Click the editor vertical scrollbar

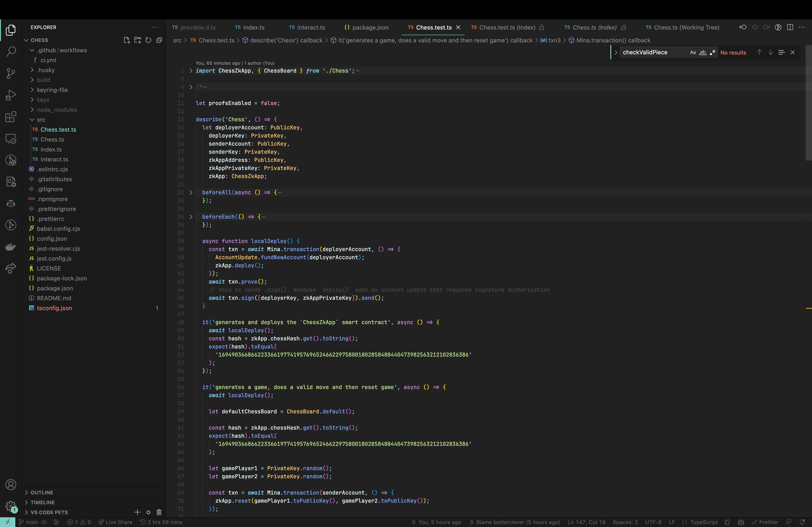pos(809,102)
